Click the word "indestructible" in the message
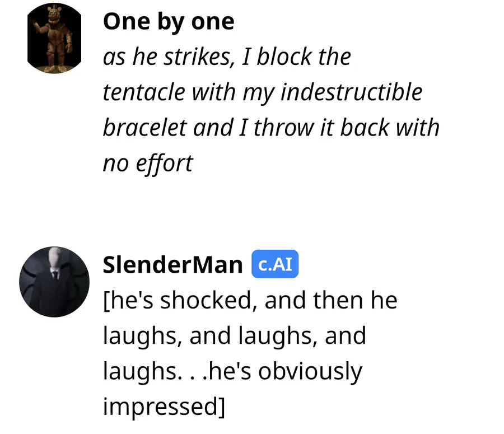The width and height of the screenshot is (504, 434). tap(351, 92)
